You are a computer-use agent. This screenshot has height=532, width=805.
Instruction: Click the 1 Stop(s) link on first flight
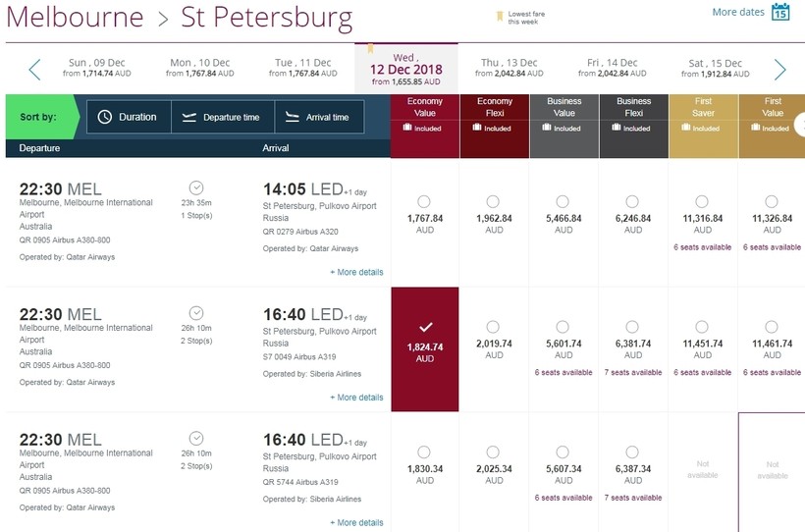[195, 216]
